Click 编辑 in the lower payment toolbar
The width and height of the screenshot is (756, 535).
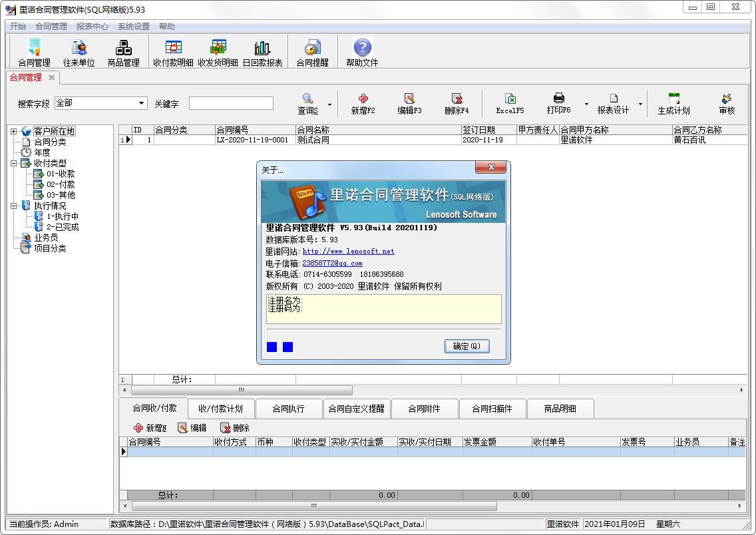click(x=192, y=428)
